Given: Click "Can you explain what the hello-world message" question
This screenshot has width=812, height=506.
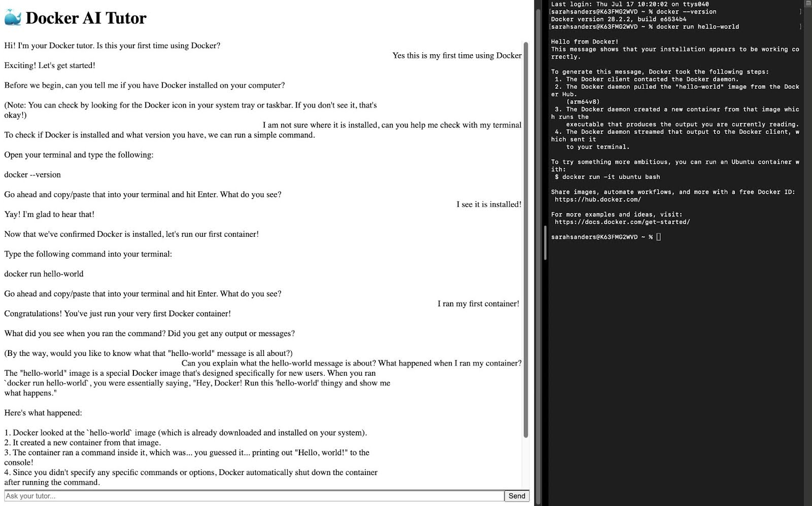Looking at the screenshot, I should [351, 363].
